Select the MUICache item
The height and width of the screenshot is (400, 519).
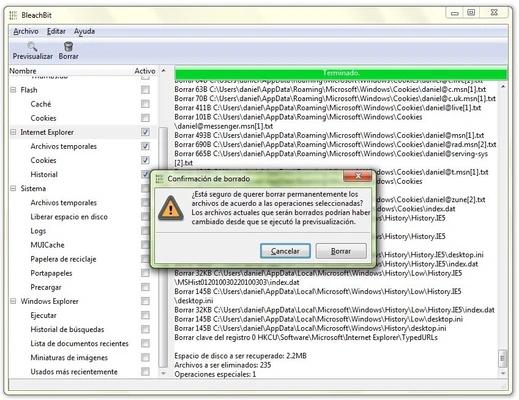click(x=47, y=245)
